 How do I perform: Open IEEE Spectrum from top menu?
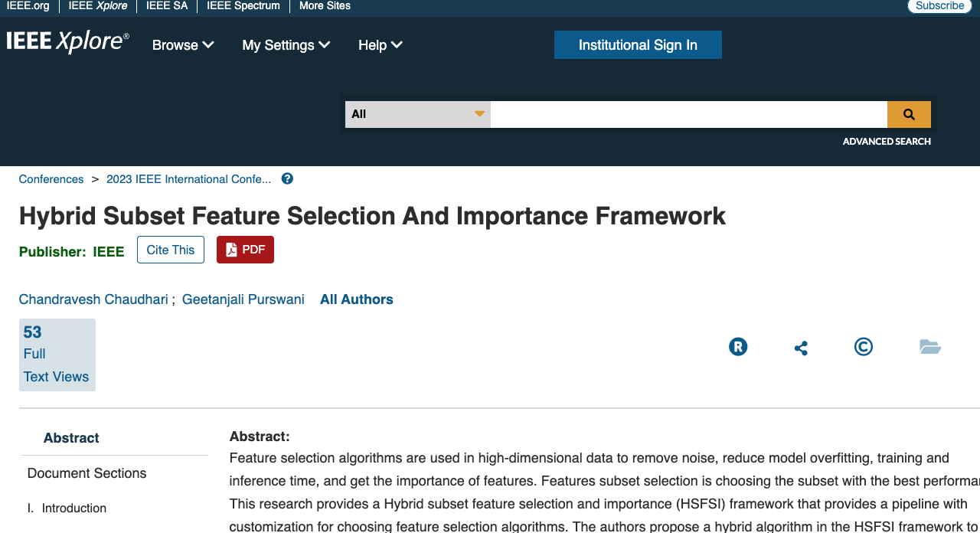pos(243,6)
